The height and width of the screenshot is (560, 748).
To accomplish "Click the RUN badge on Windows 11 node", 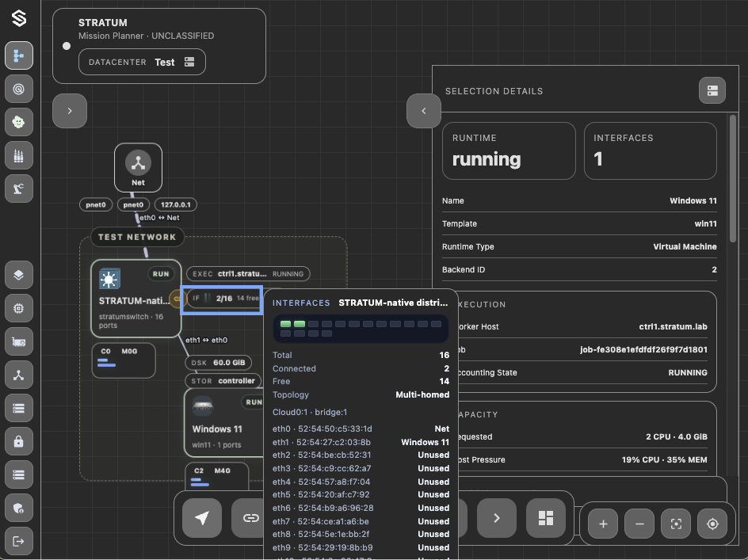I will click(x=253, y=402).
